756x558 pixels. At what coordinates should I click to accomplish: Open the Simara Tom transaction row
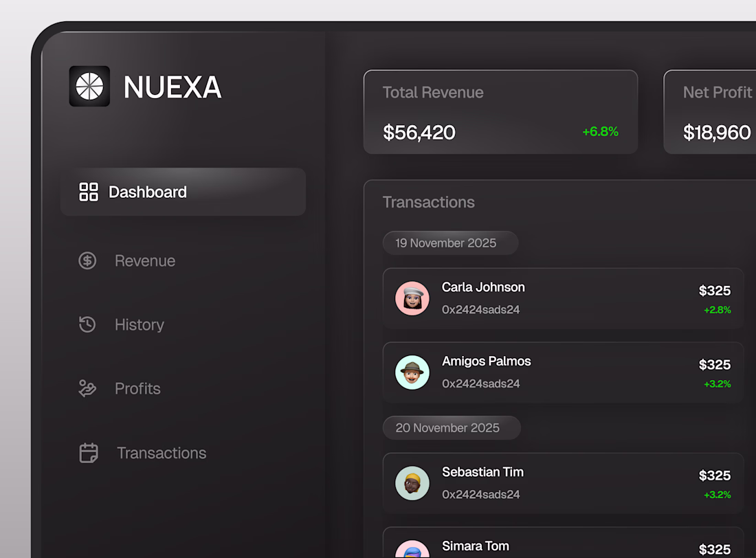pos(562,544)
